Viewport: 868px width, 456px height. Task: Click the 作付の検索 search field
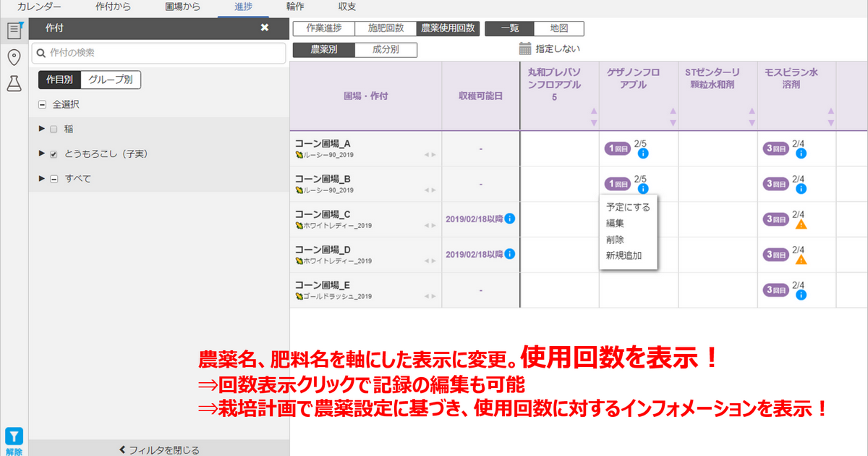click(159, 53)
